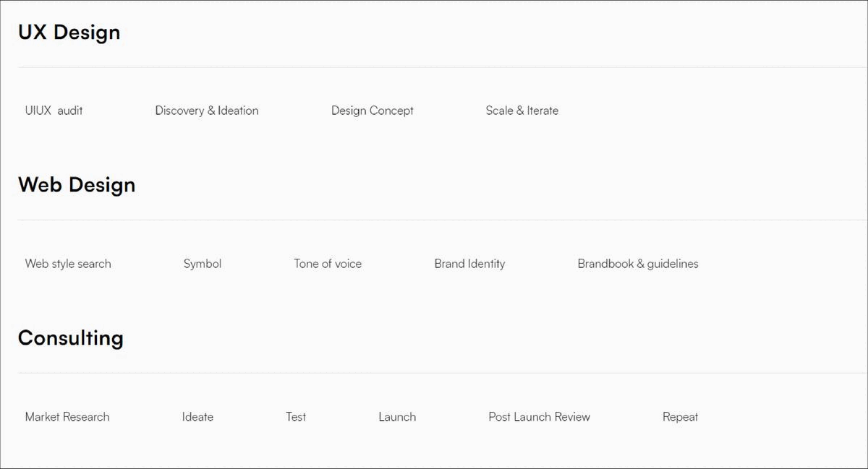
Task: Select Market Research
Action: click(x=67, y=417)
